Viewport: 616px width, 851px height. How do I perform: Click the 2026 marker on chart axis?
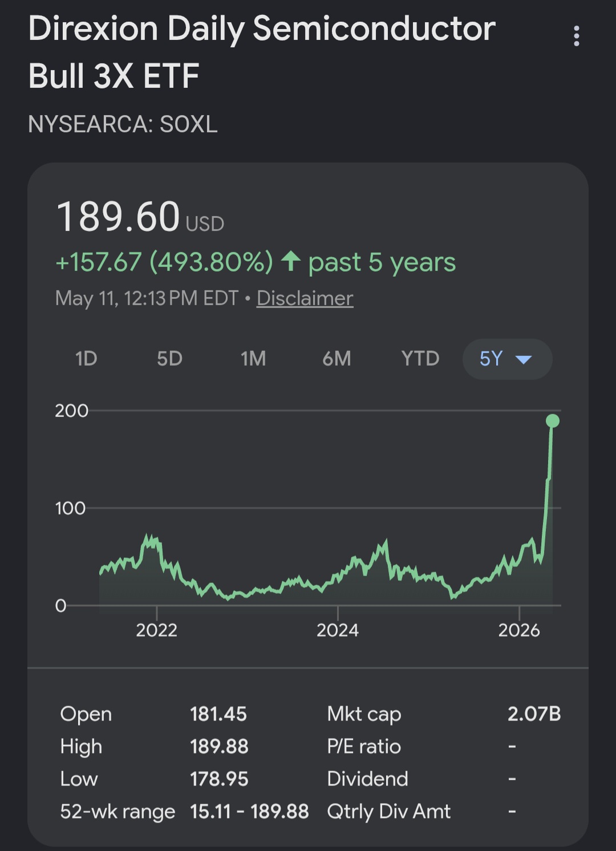[x=519, y=630]
